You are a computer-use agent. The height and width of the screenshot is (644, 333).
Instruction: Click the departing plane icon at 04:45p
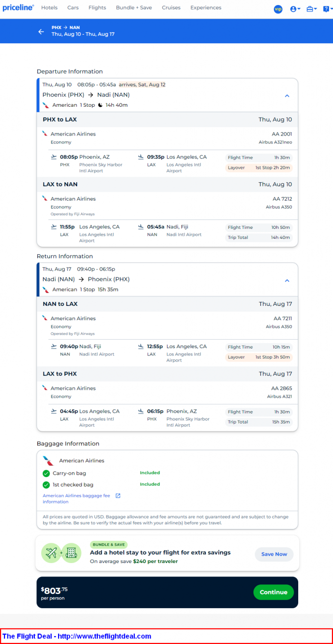[54, 412]
